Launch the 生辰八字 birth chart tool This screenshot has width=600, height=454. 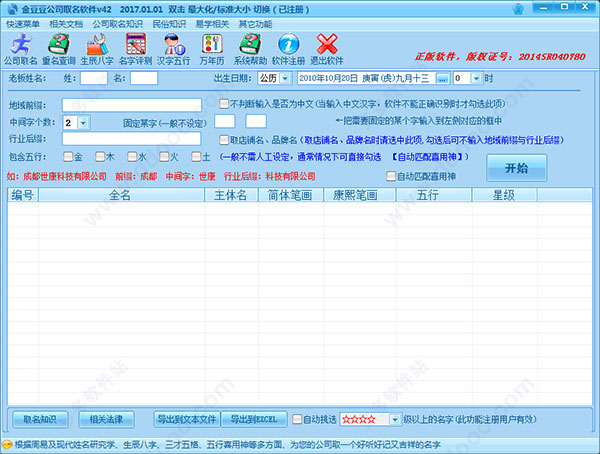click(x=97, y=50)
